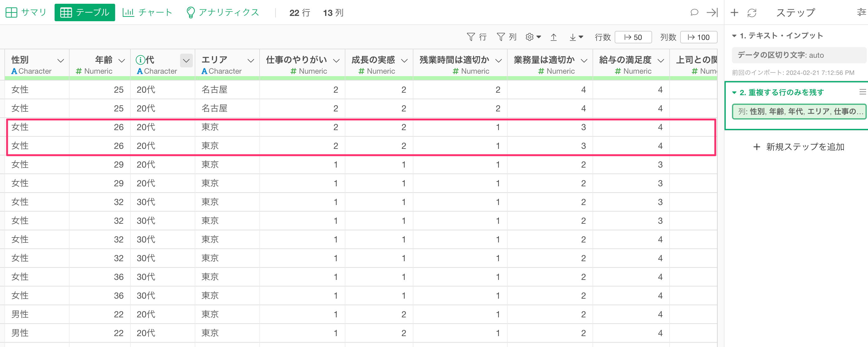Click the 22 行 row count label
Image resolution: width=868 pixels, height=347 pixels.
300,13
